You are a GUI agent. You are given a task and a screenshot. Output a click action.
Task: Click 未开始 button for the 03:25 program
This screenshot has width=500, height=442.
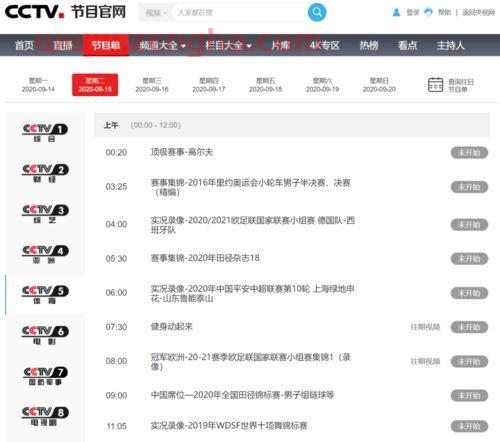coord(469,187)
